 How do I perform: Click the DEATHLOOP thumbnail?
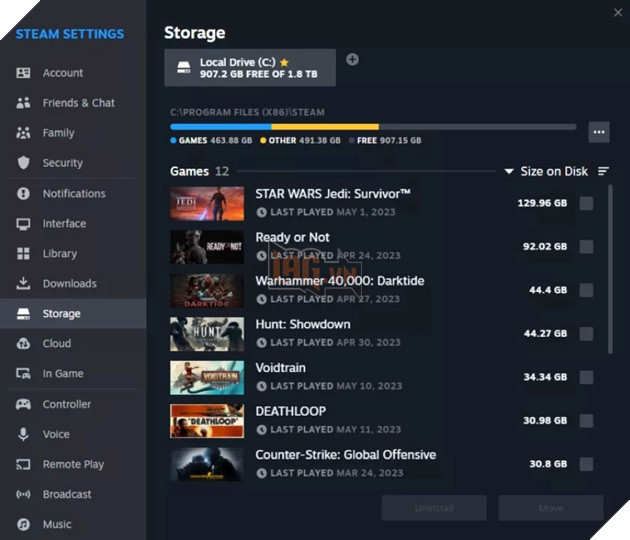[x=207, y=421]
